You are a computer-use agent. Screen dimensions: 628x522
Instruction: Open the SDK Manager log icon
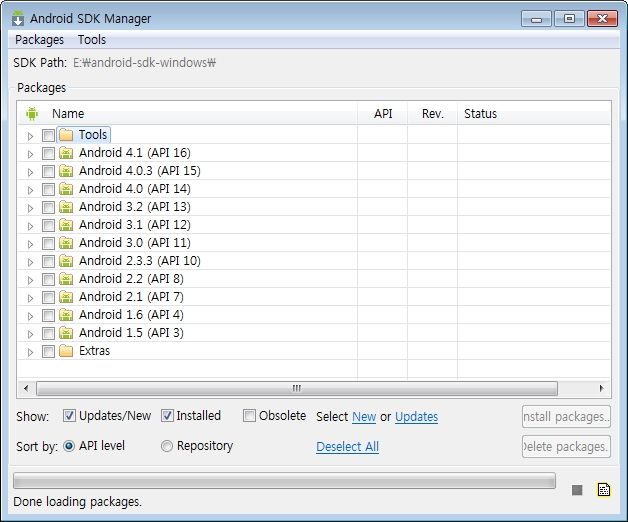coord(604,490)
